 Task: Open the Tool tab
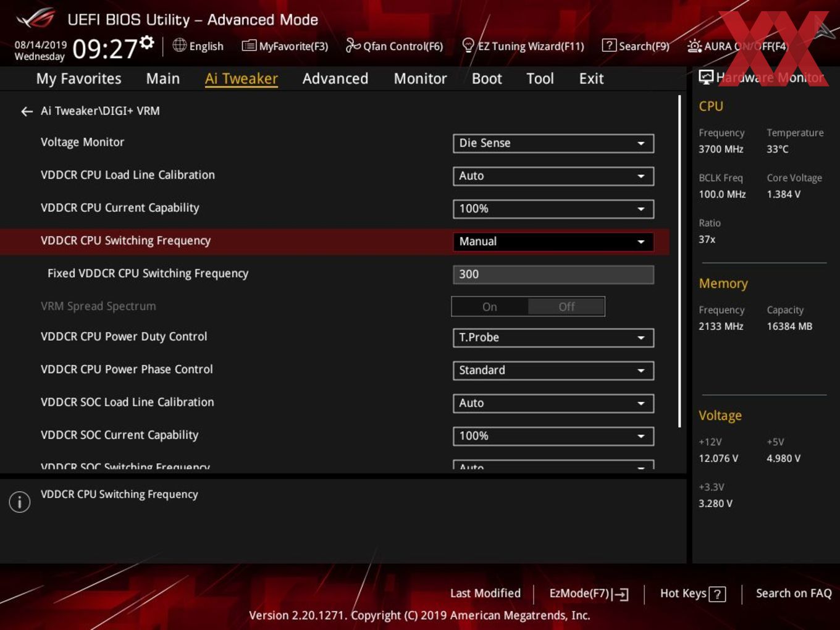tap(540, 78)
